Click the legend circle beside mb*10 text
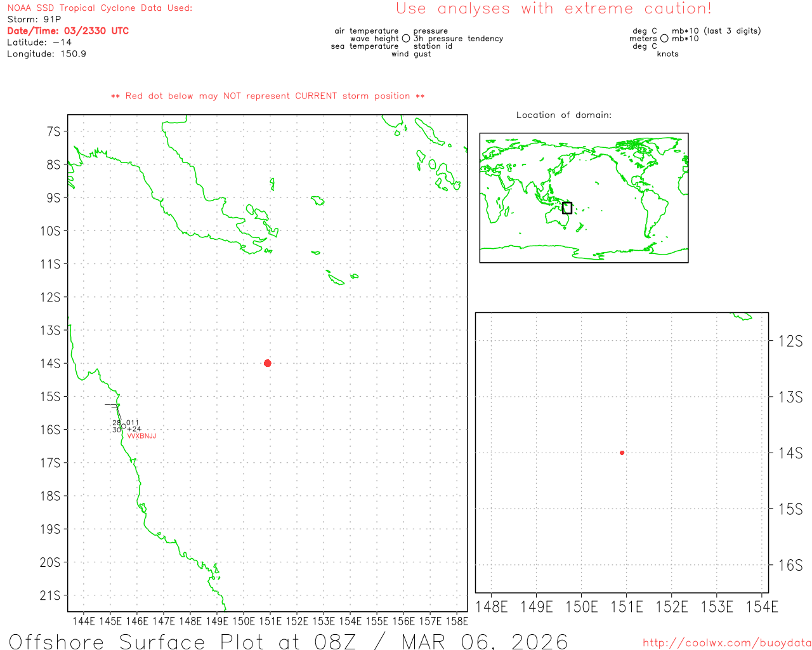Screen dimensions: 812x650 (664, 39)
